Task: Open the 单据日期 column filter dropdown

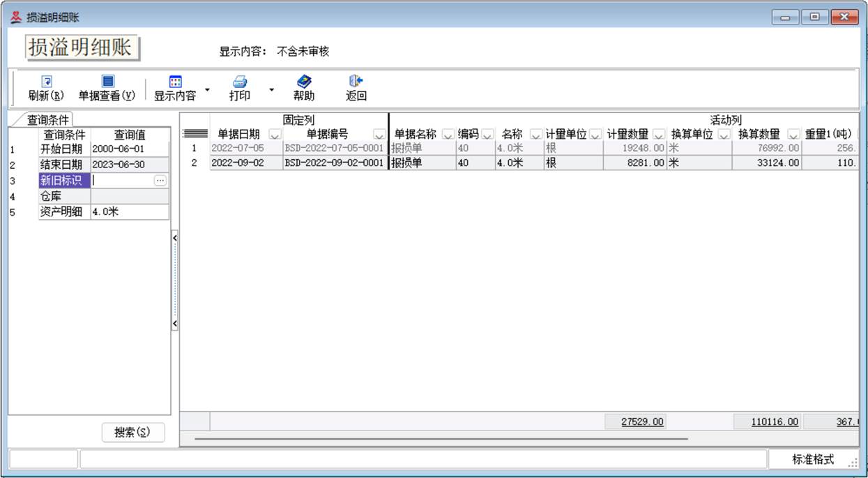Action: (x=274, y=135)
